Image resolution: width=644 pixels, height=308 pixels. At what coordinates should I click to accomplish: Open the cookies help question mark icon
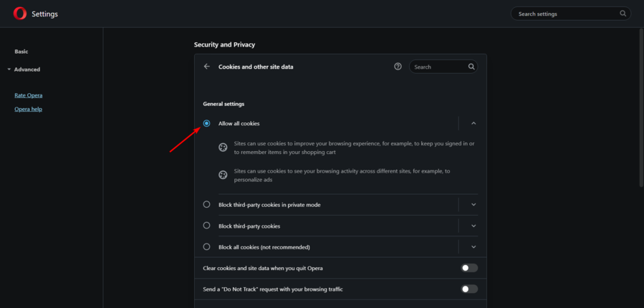398,67
